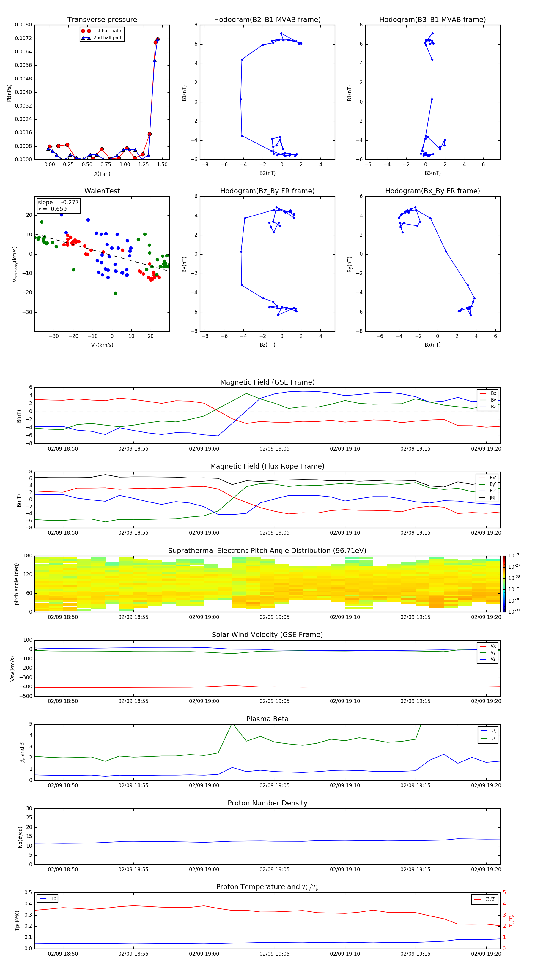This screenshot has width=535, height=980.
Task: Click the pitch angle colorbar scale
Action: coord(504,584)
